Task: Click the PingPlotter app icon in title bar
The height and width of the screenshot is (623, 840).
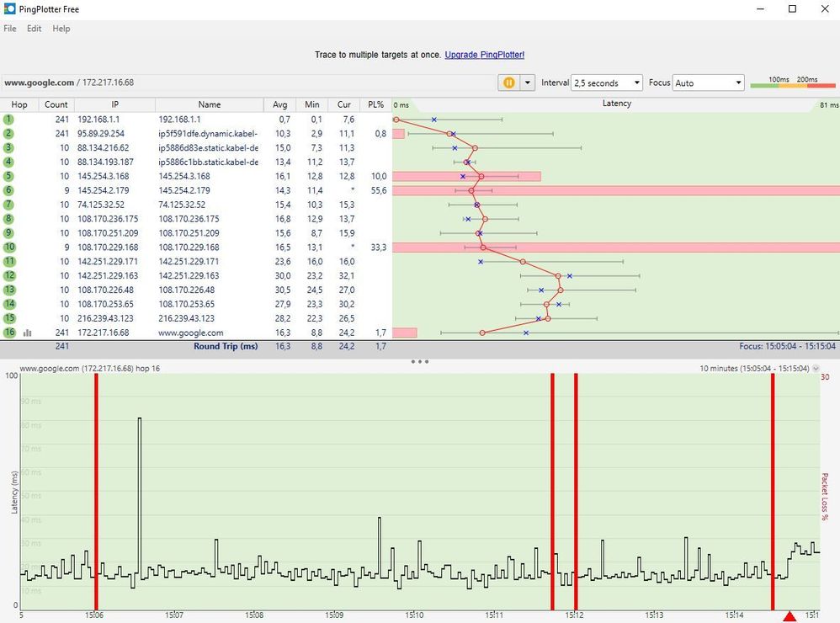Action: [8, 8]
